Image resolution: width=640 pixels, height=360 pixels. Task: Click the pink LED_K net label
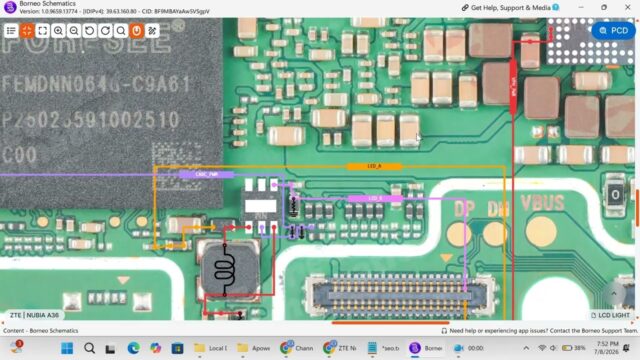(x=375, y=198)
